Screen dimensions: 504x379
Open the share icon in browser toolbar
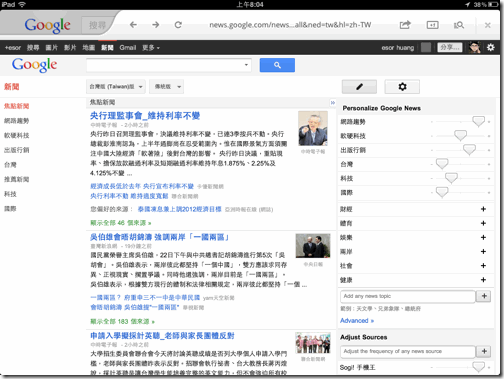405,25
